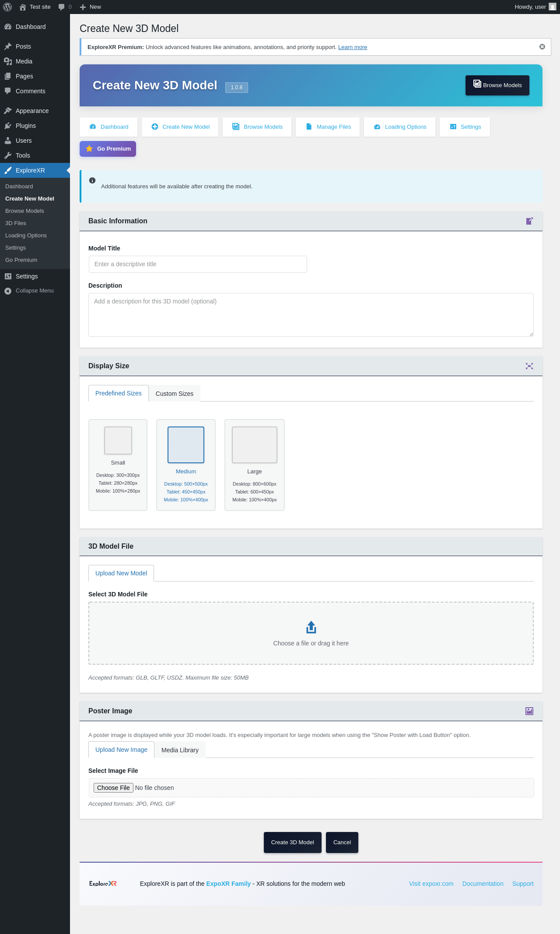Open the Manage Files navigation item
This screenshot has width=560, height=934.
328,127
